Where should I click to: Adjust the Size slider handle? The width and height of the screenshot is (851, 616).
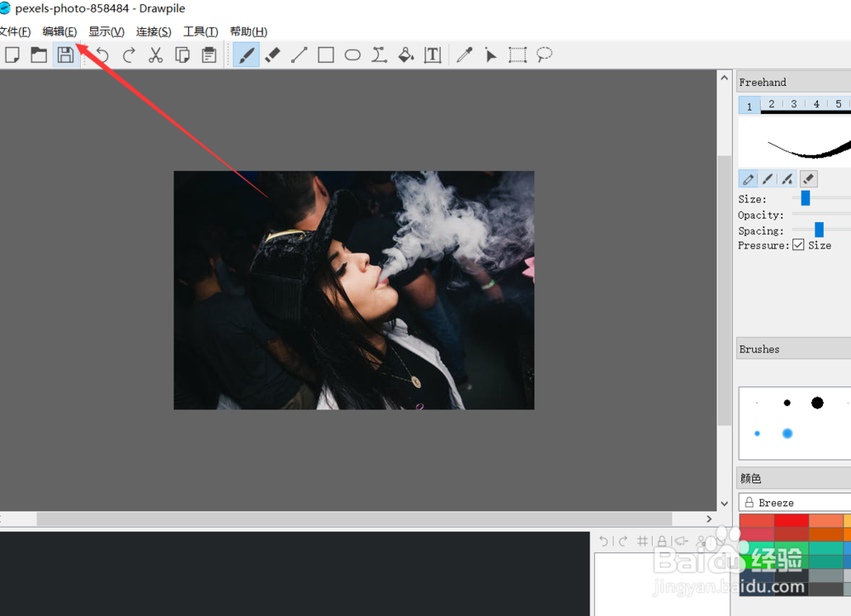(x=805, y=198)
